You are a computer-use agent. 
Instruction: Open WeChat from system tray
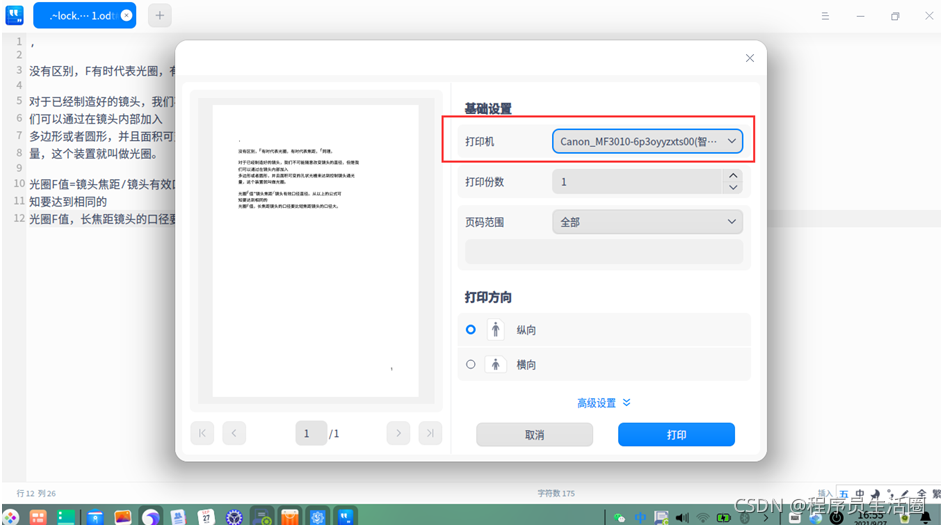coord(620,517)
